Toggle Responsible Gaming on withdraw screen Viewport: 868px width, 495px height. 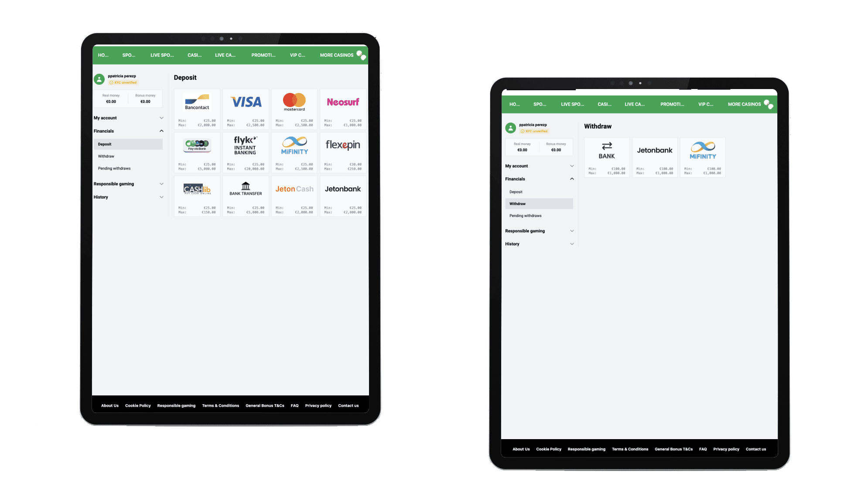[x=570, y=231]
